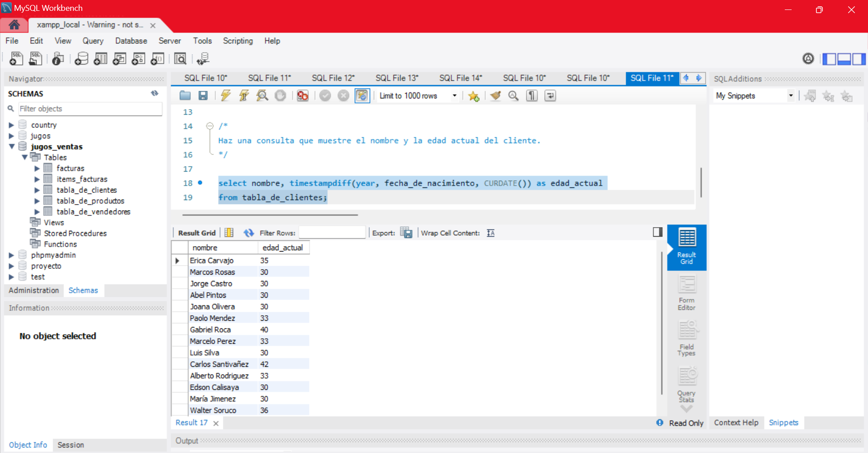Switch to SQL File 14* tab
The image size is (868, 453).
[461, 78]
